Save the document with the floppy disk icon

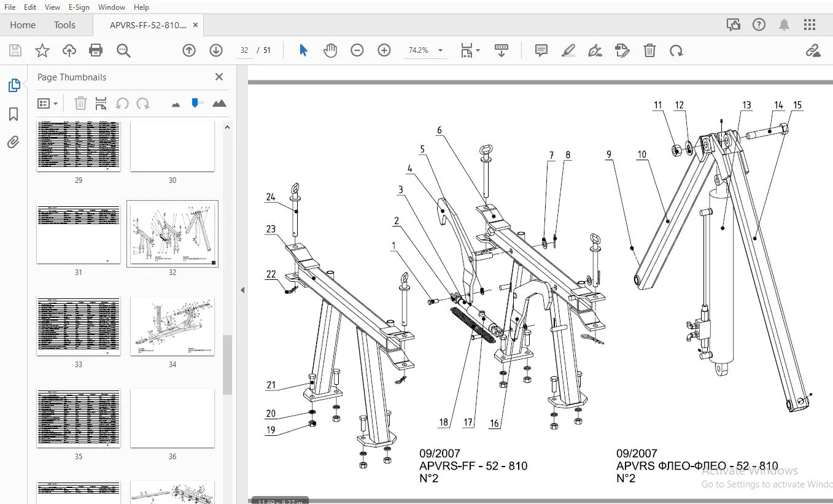(15, 50)
